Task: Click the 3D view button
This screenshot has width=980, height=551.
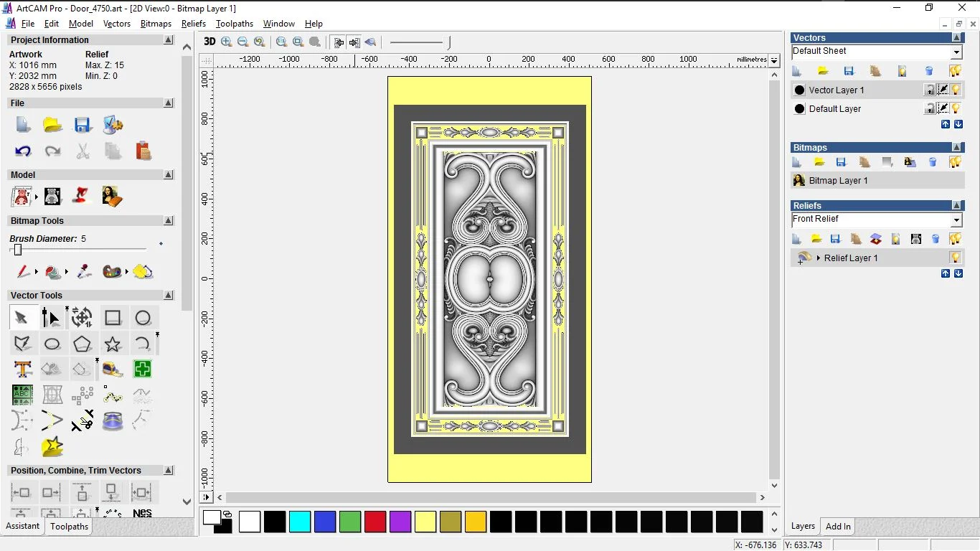Action: pyautogui.click(x=209, y=42)
